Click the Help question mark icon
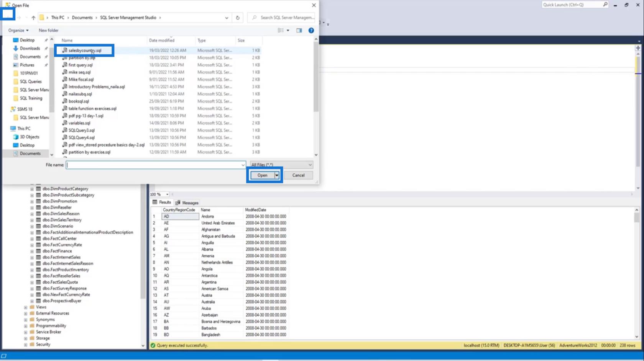 click(x=311, y=30)
